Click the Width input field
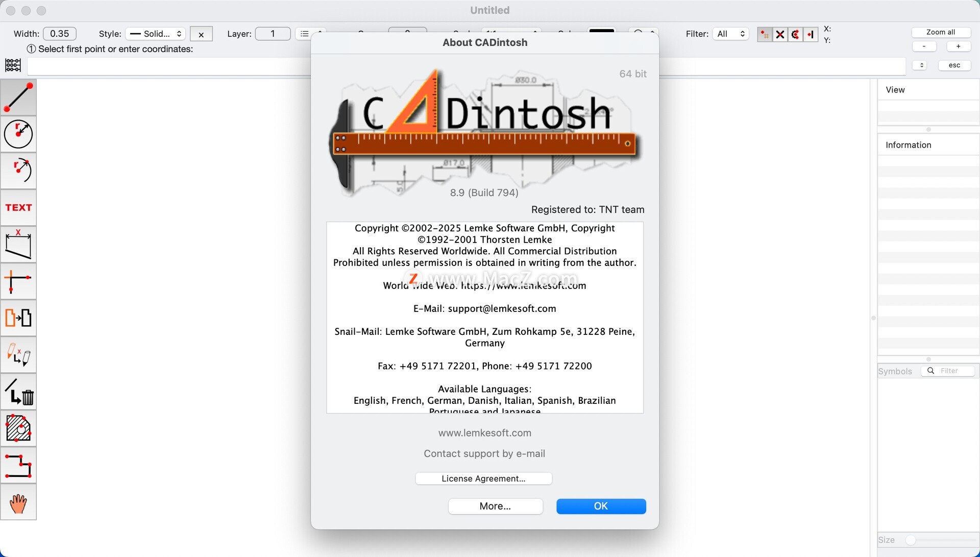The width and height of the screenshot is (980, 557). [x=60, y=34]
